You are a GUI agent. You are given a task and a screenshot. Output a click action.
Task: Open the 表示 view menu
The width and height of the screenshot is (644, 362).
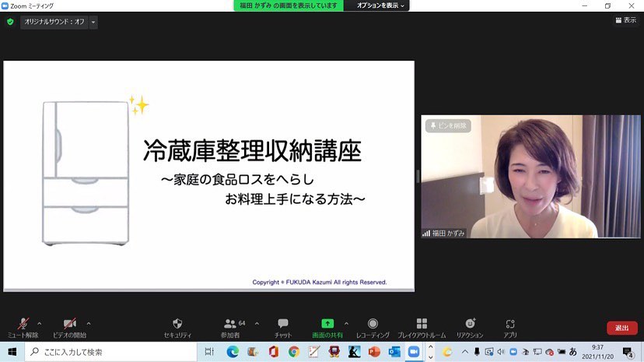pyautogui.click(x=625, y=20)
